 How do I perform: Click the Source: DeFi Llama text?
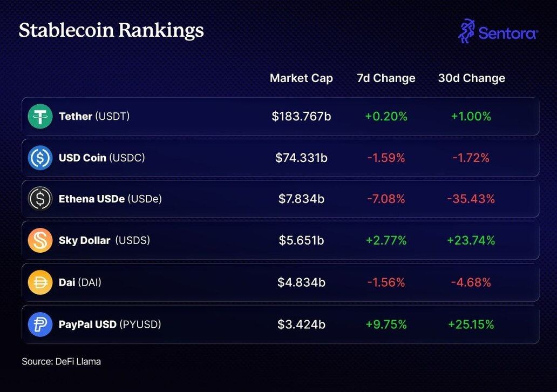pyautogui.click(x=61, y=361)
